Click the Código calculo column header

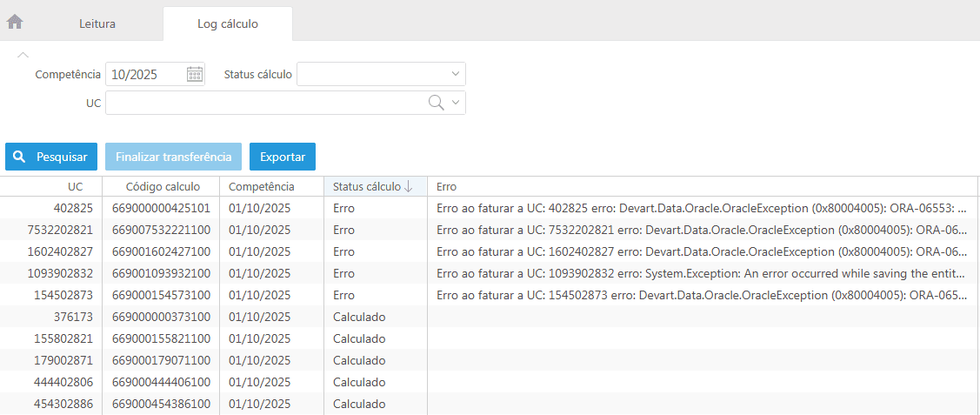[x=163, y=187]
